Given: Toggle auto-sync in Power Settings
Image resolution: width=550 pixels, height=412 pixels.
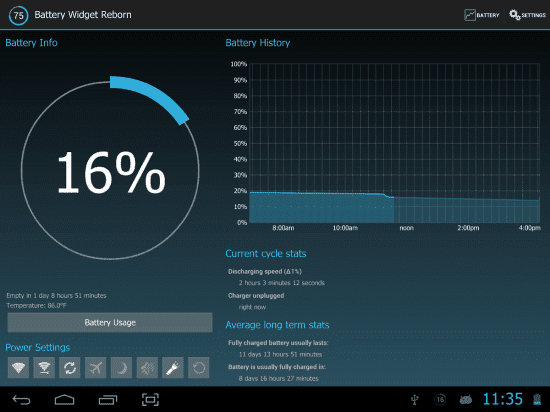Looking at the screenshot, I should 70,367.
